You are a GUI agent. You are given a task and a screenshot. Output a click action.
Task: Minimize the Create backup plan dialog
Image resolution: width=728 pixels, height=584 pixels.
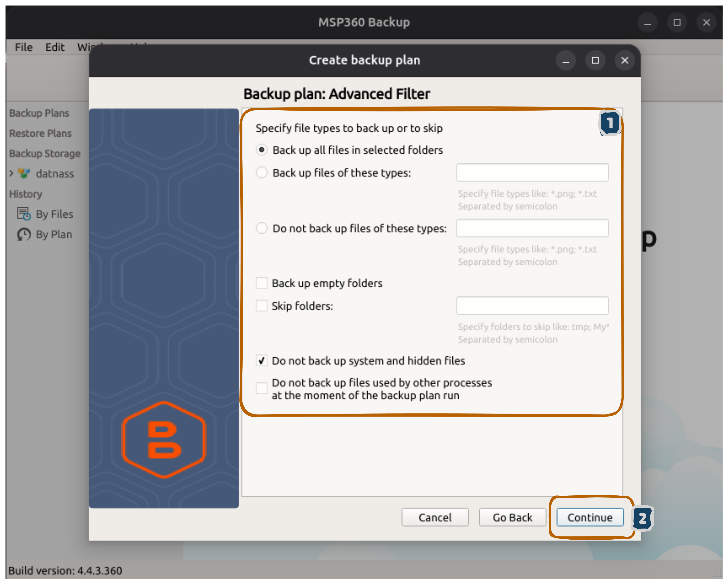click(566, 60)
